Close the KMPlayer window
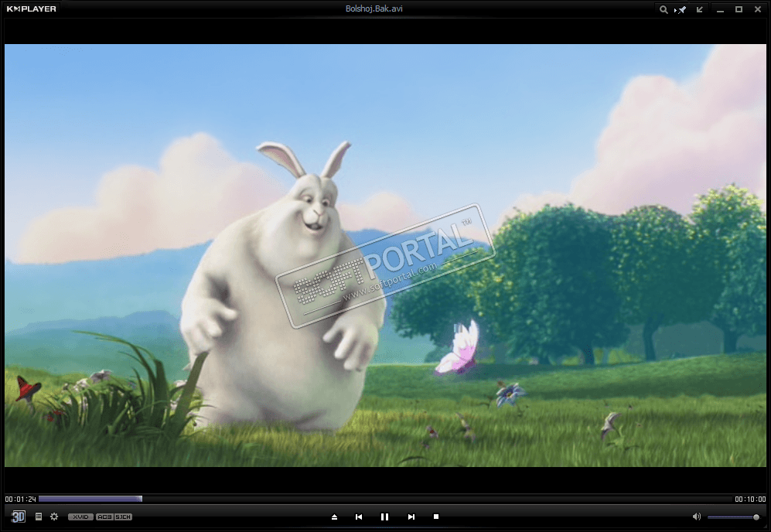The width and height of the screenshot is (771, 532). 758,9
